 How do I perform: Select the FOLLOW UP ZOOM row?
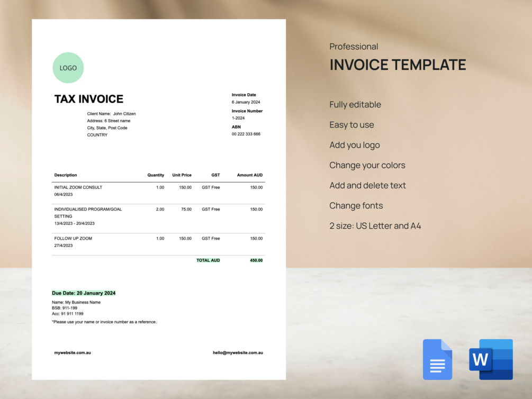pos(75,238)
